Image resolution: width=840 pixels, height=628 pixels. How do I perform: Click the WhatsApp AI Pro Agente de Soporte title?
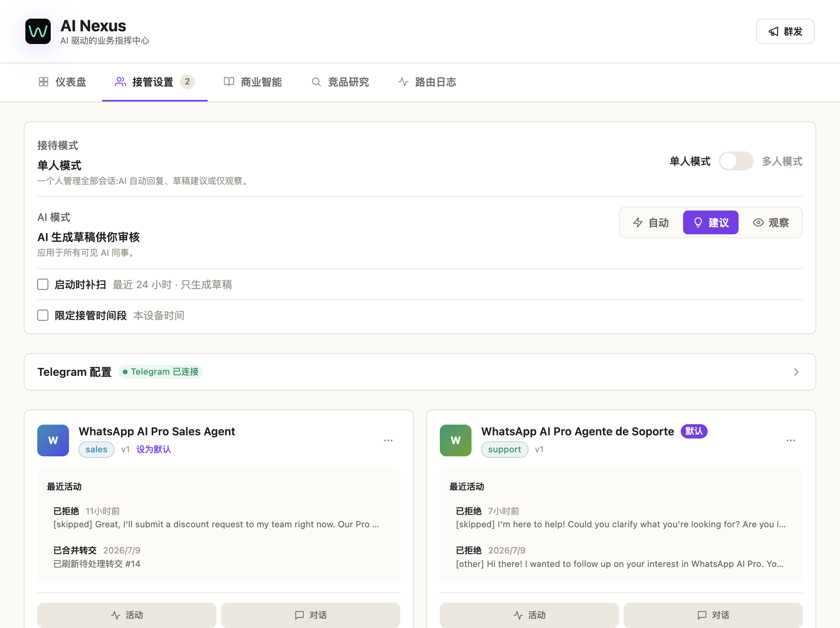pyautogui.click(x=578, y=431)
